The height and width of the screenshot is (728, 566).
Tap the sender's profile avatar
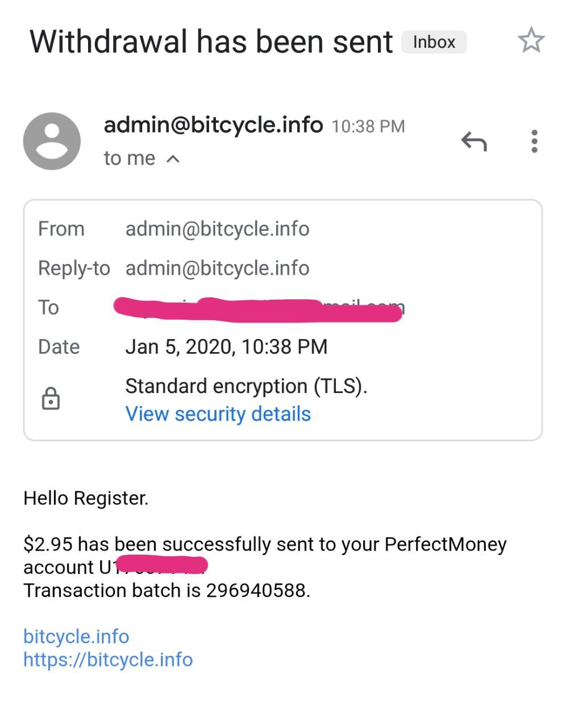point(52,141)
